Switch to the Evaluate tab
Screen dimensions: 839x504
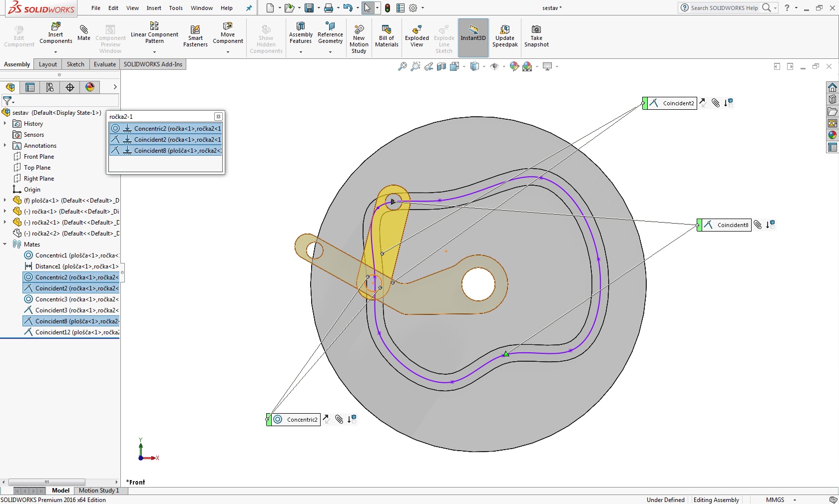[x=105, y=64]
